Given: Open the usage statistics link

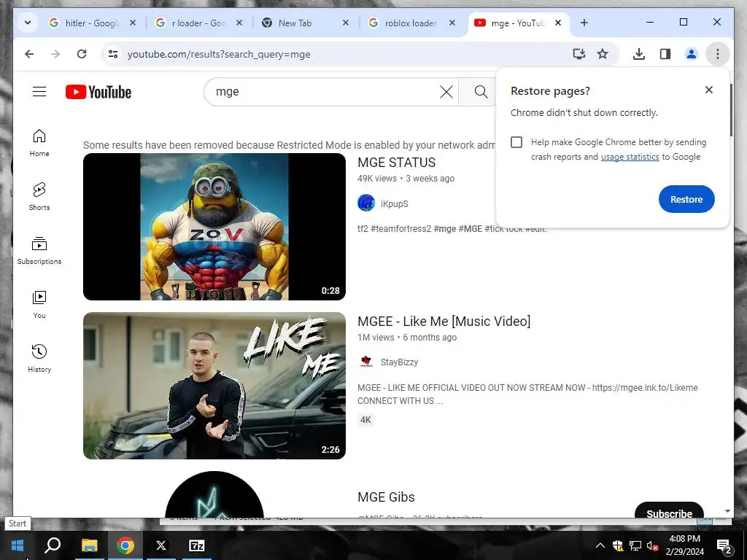Looking at the screenshot, I should tap(630, 157).
